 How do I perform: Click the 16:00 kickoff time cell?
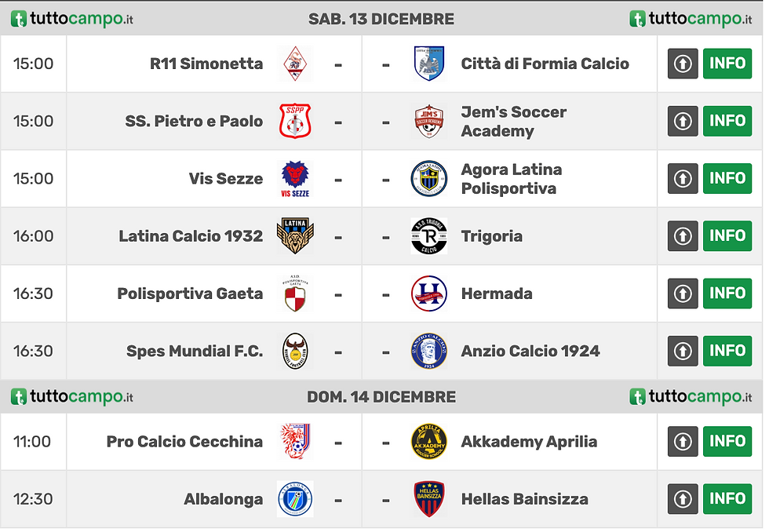(34, 236)
